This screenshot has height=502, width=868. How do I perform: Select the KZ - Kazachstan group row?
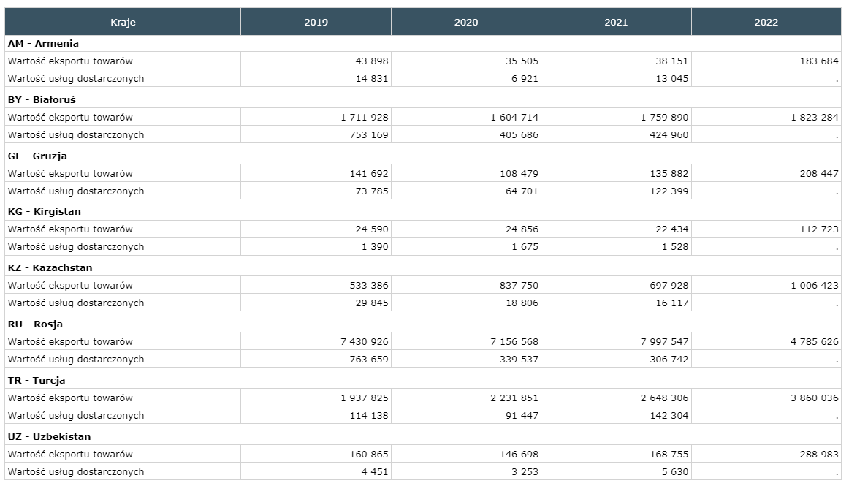coord(50,268)
